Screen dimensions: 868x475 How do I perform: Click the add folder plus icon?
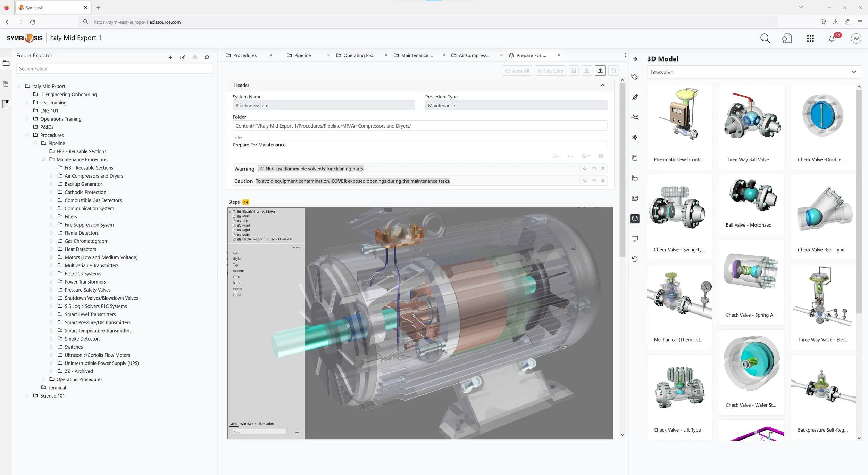[170, 57]
